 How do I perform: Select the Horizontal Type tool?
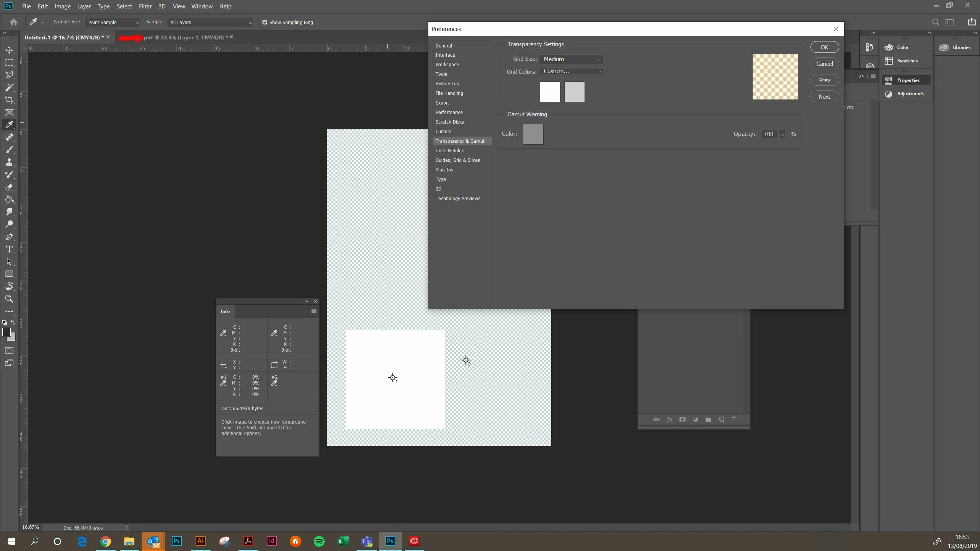click(x=9, y=249)
